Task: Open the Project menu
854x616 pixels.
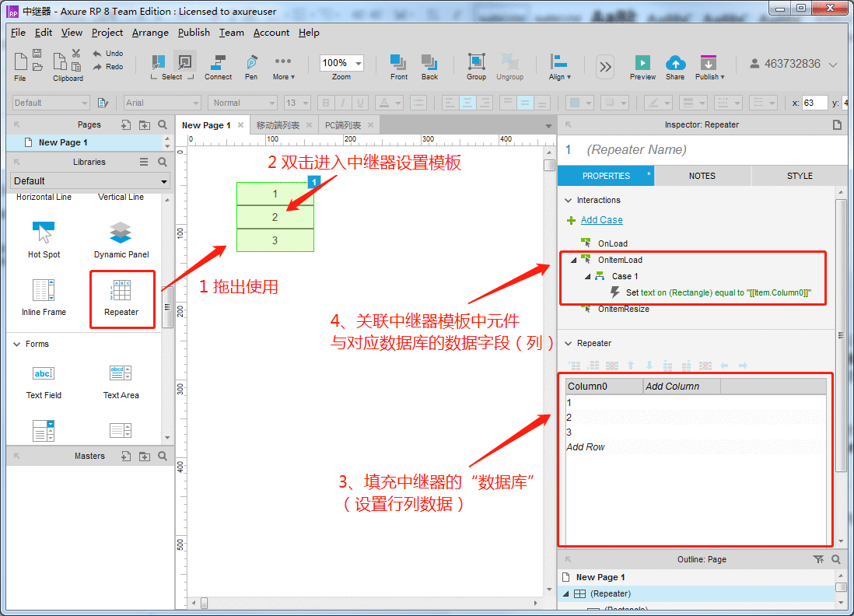Action: [x=107, y=33]
